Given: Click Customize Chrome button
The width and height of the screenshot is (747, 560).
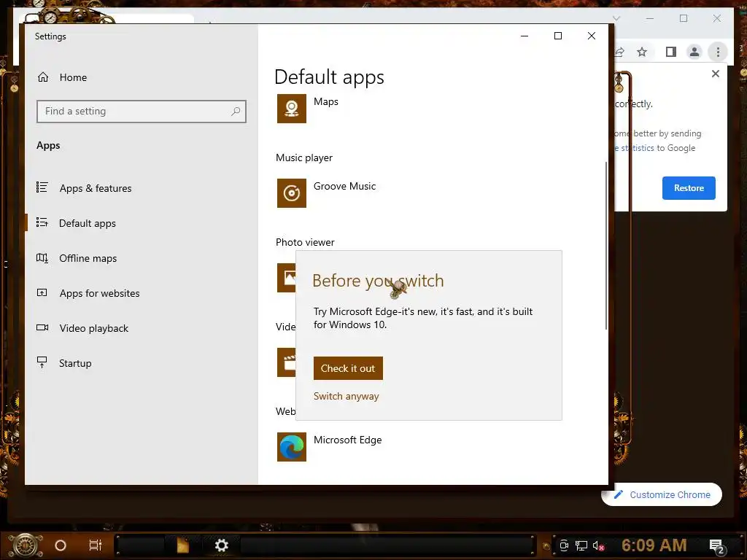Looking at the screenshot, I should point(662,495).
